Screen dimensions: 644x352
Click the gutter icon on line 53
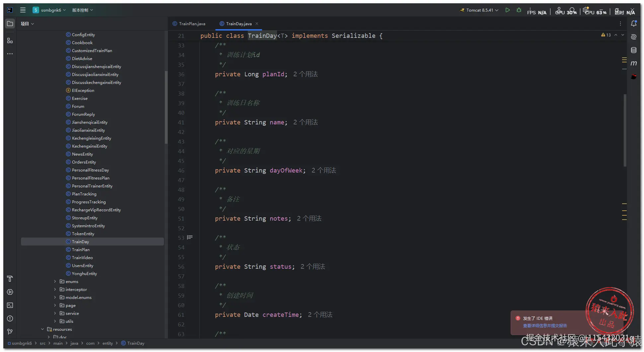pos(190,238)
